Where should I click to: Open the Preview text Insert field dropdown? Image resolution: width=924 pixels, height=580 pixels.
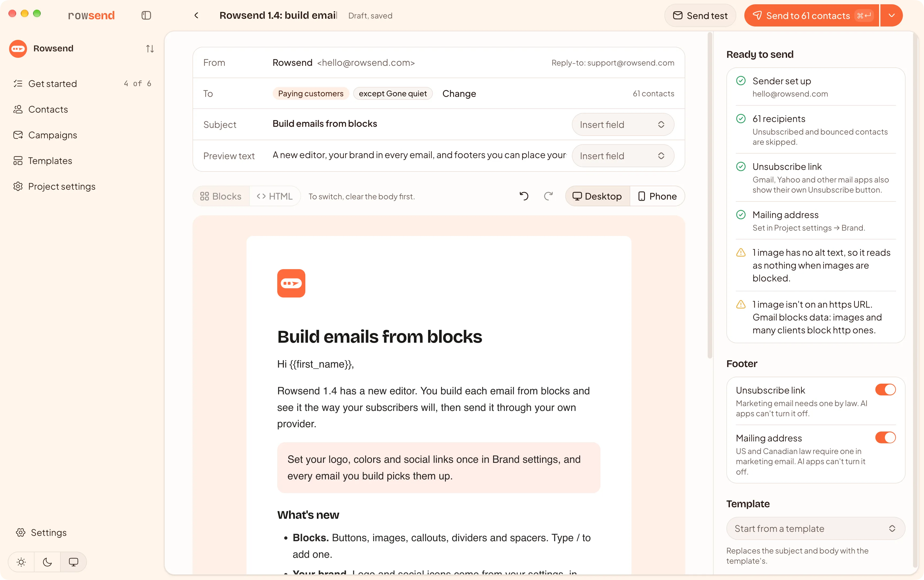(x=623, y=156)
